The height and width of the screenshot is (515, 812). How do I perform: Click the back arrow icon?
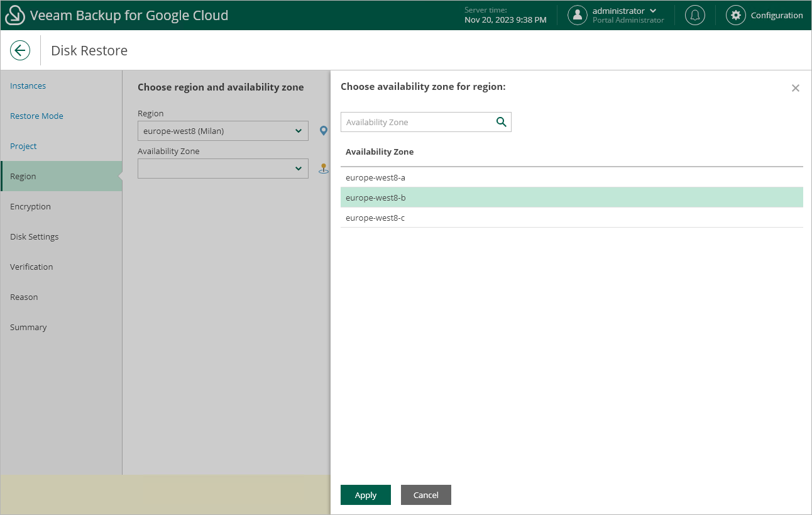20,50
